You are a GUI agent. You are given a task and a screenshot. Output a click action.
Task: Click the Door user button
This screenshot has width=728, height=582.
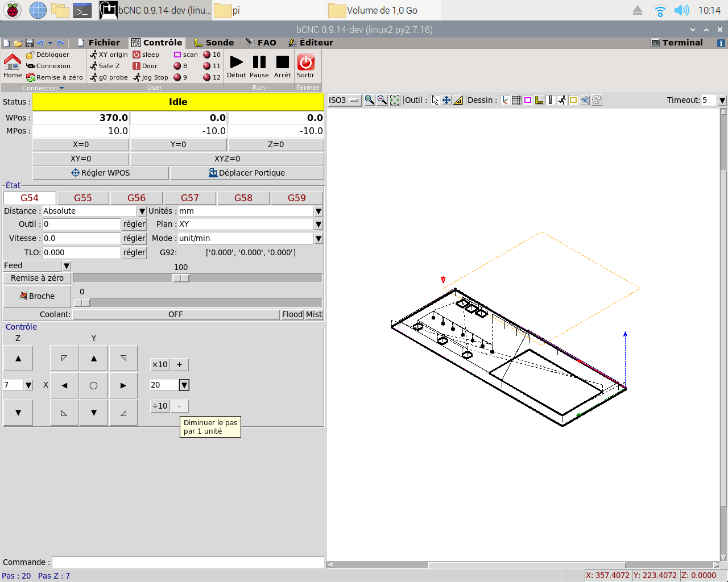click(x=145, y=66)
